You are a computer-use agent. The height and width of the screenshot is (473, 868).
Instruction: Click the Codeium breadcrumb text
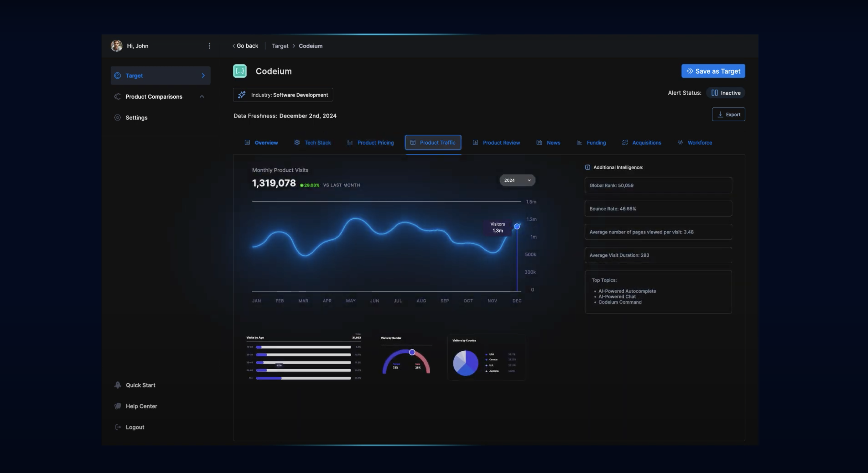310,46
